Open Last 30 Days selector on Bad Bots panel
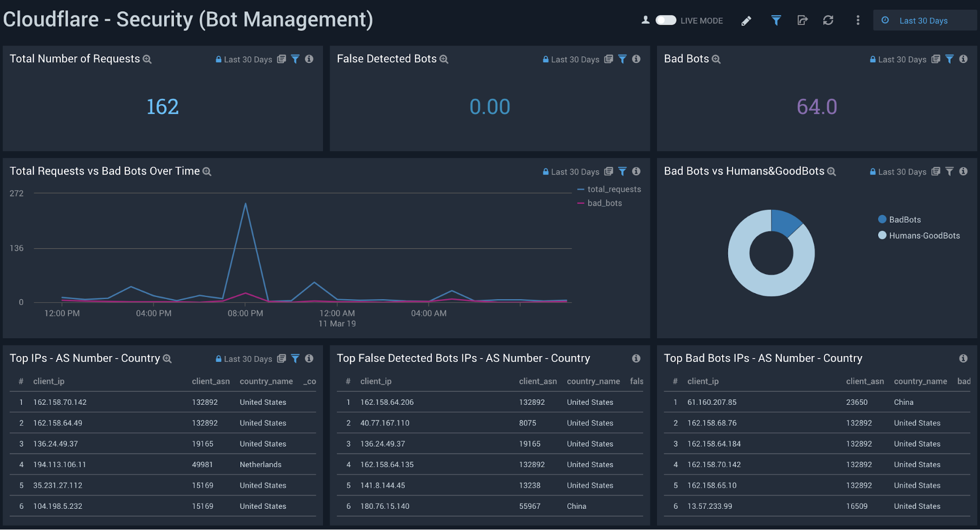The height and width of the screenshot is (530, 980). point(902,59)
